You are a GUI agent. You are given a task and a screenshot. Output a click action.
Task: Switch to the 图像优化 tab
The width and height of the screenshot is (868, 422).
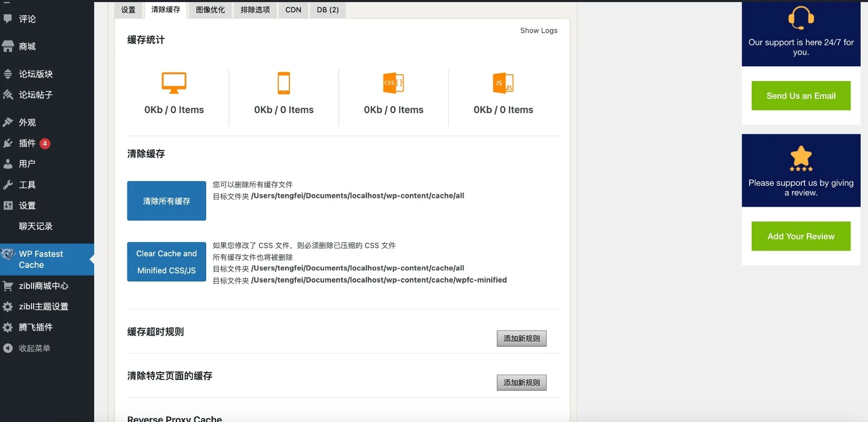[210, 10]
